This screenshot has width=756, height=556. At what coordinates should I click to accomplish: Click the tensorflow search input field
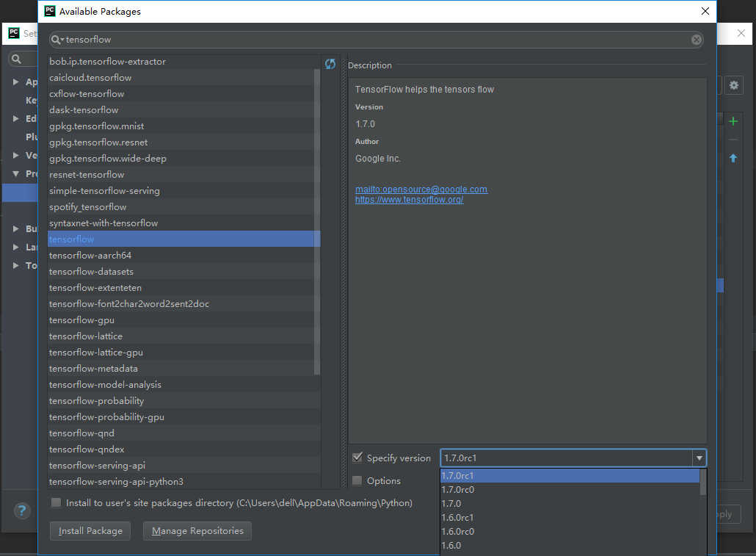pos(376,40)
